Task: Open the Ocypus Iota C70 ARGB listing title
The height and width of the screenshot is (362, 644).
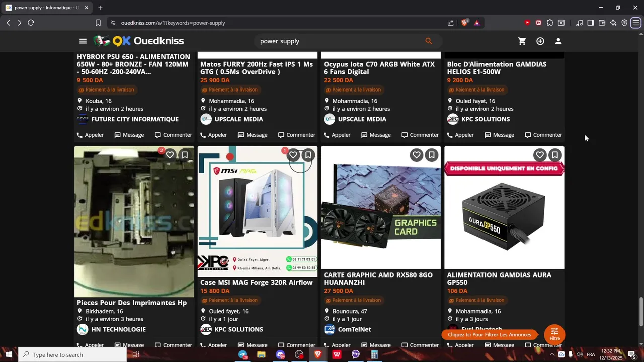Action: point(379,68)
